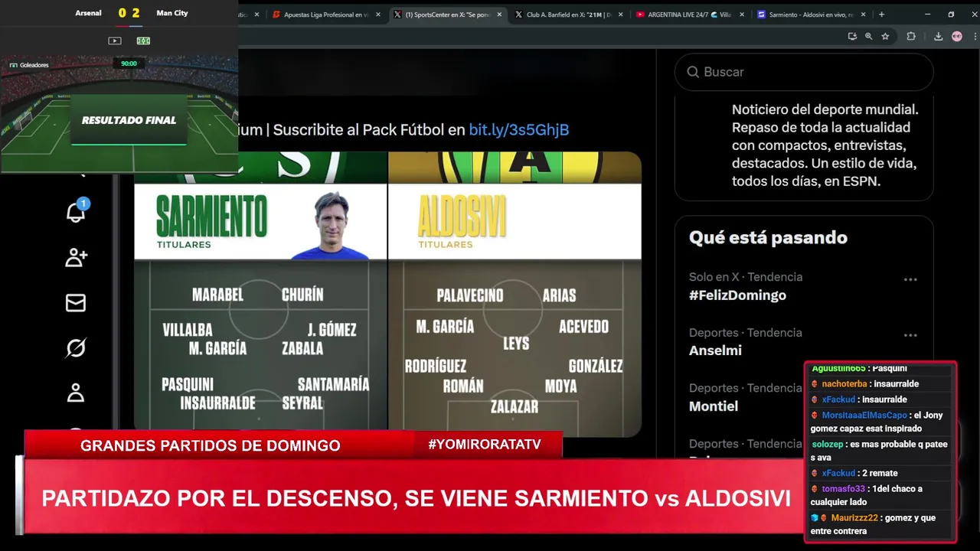Click the RESULTADO FINAL banner in the match widget
This screenshot has height=551, width=980.
coord(129,120)
